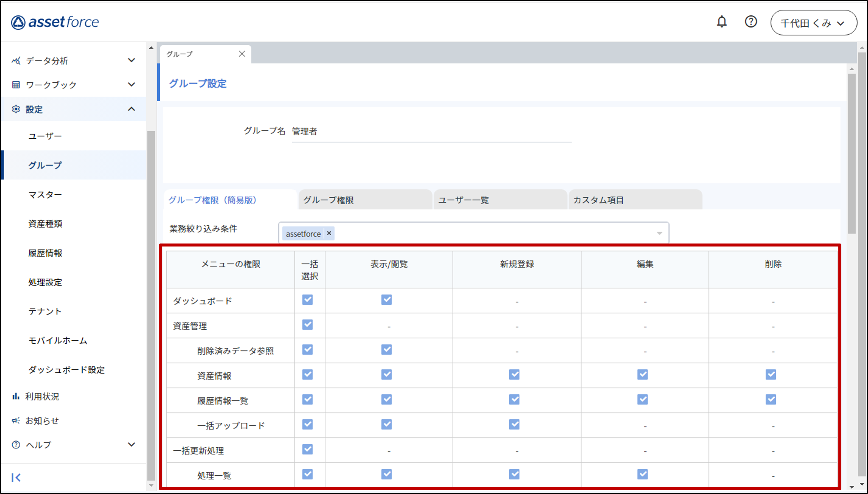Click the help question mark icon in header
868x494 pixels.
point(751,22)
